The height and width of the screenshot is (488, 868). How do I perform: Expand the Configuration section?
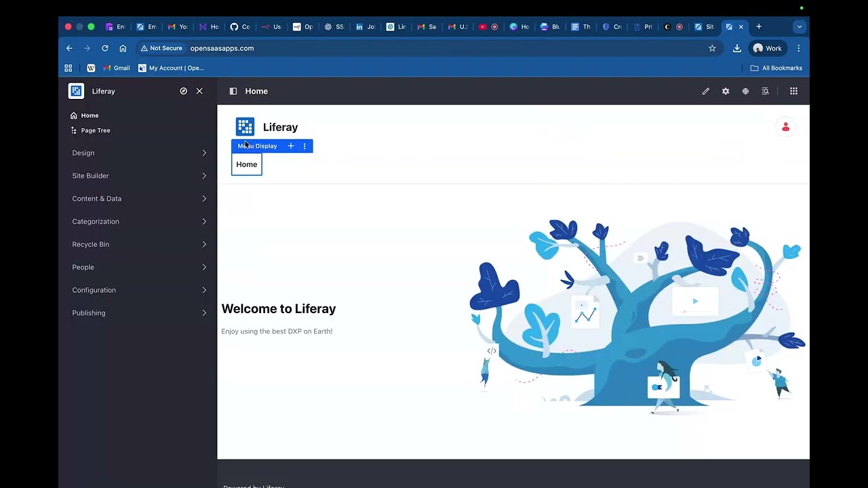coord(139,290)
